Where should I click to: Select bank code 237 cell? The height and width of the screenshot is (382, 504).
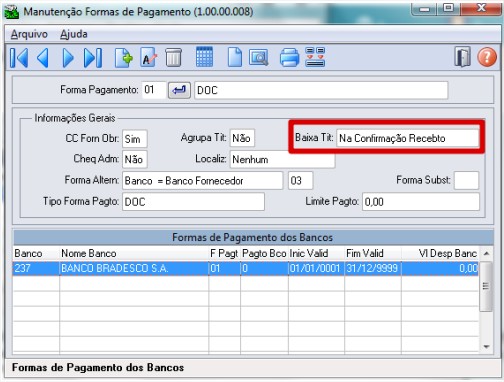[36, 268]
